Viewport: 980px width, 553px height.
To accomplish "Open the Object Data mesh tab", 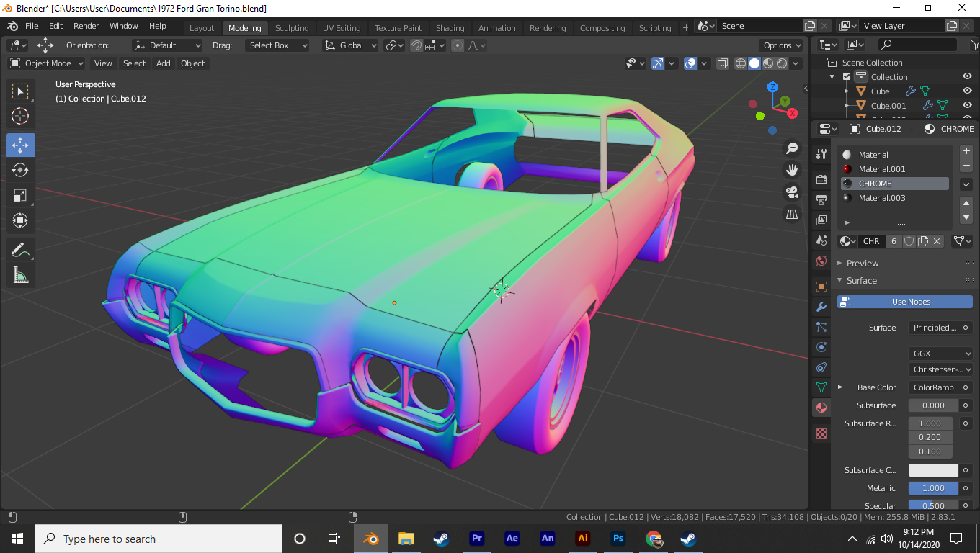I will [x=821, y=387].
